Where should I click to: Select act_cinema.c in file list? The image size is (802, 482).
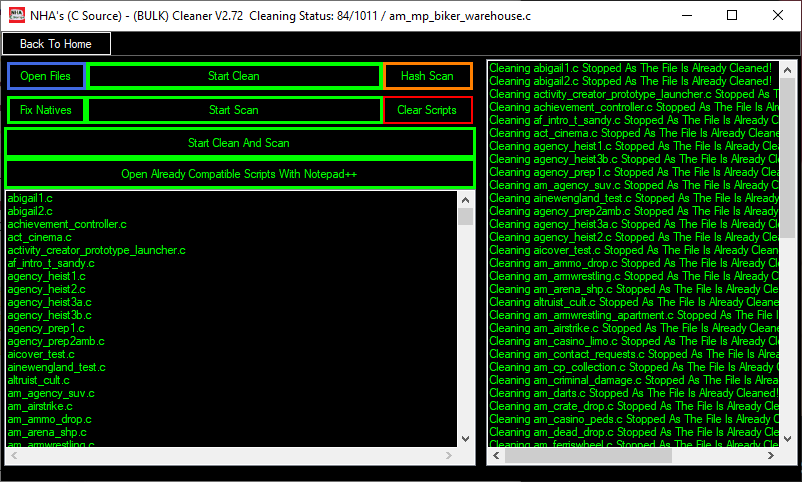coord(39,237)
